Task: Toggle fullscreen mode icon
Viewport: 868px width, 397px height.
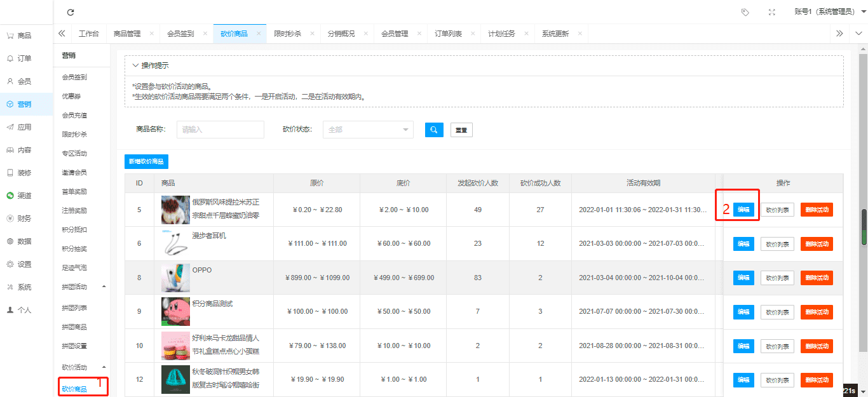Action: tap(771, 12)
